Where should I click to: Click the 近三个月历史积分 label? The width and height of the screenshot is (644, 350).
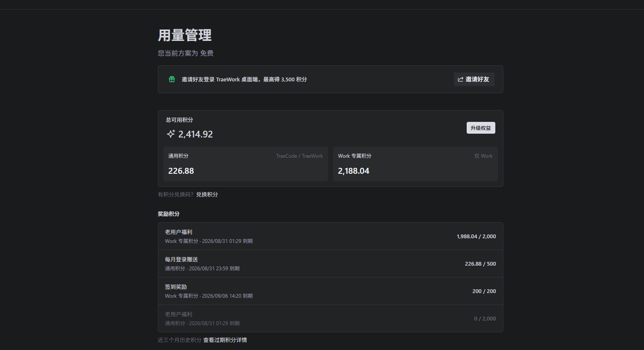point(179,340)
